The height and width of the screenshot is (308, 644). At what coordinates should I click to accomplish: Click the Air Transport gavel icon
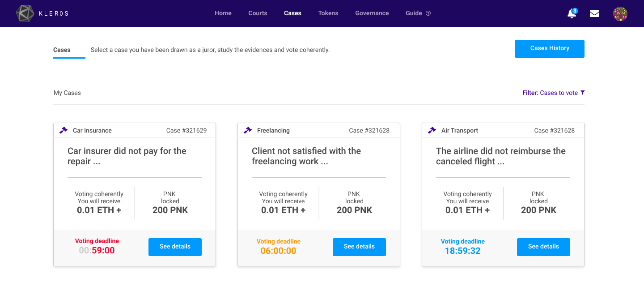pos(432,130)
